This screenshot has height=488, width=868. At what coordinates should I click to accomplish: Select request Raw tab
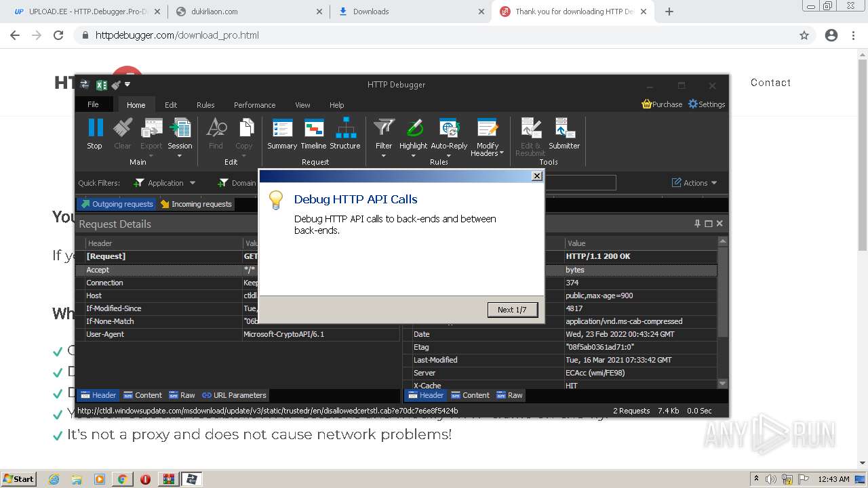tap(182, 395)
